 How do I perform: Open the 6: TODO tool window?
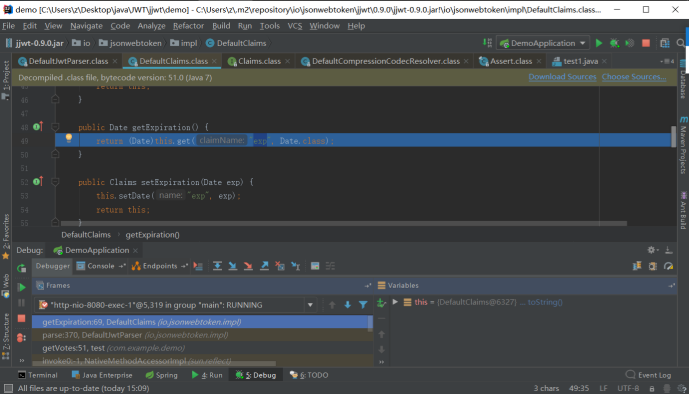point(309,375)
